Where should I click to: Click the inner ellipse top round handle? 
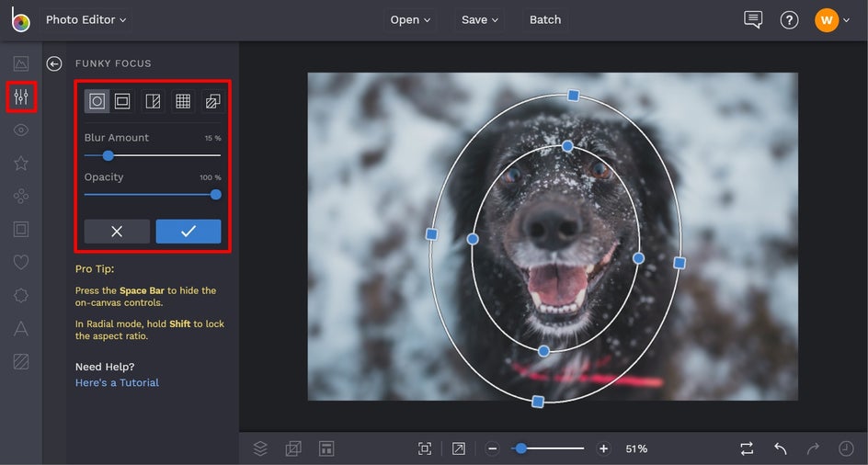tap(567, 146)
